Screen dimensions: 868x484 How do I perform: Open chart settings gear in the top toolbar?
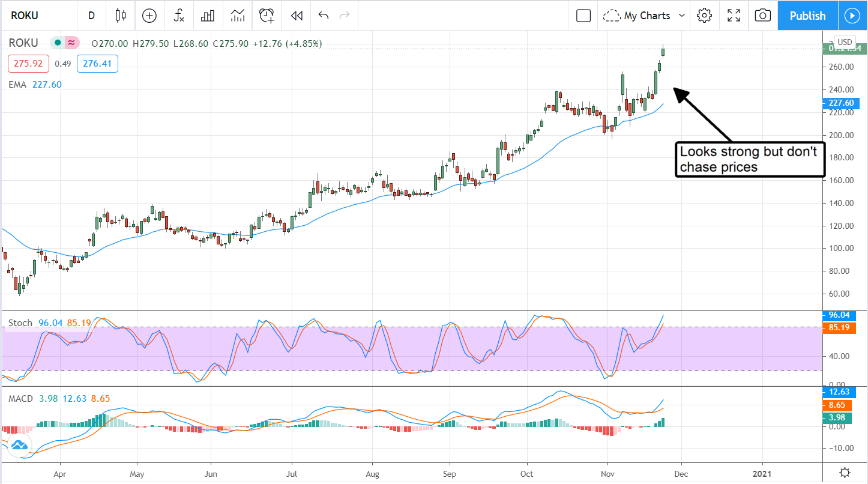click(x=704, y=16)
